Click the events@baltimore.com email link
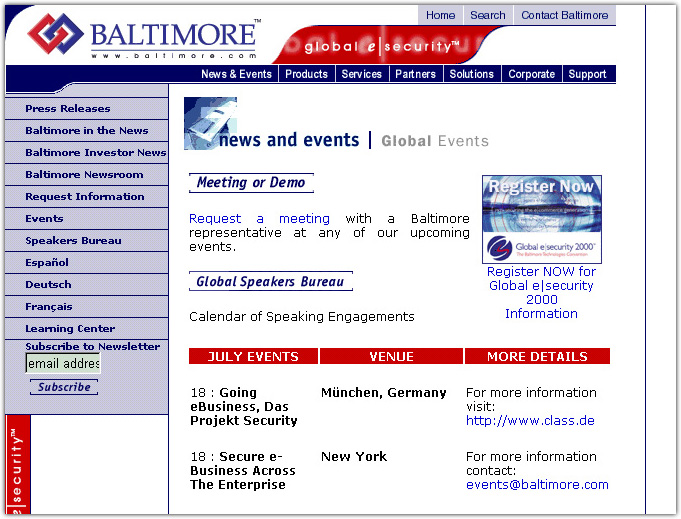The height and width of the screenshot is (519, 681). (537, 485)
